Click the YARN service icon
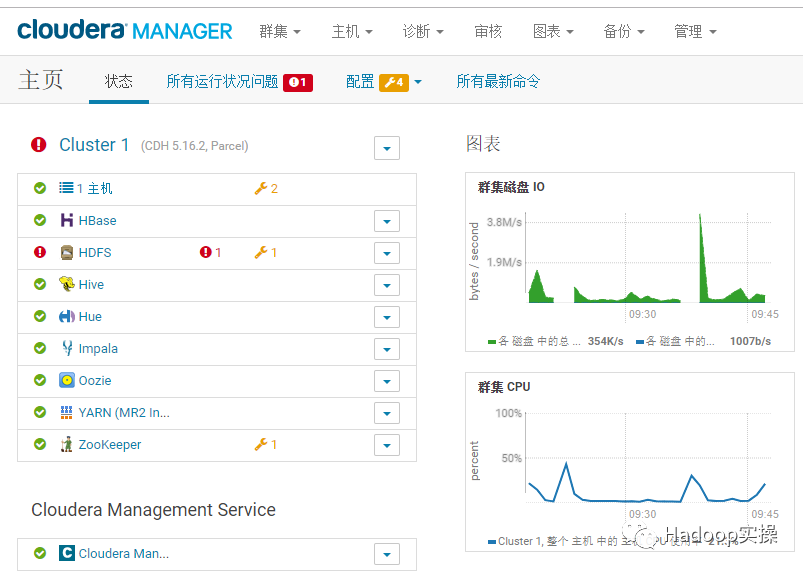The image size is (803, 572). coord(67,412)
